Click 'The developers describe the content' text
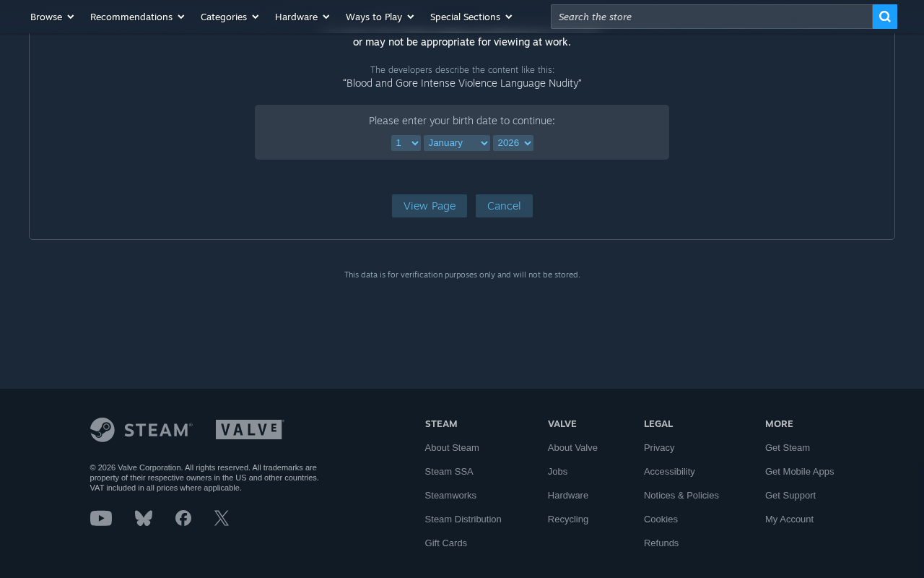924x578 pixels. pos(462,70)
